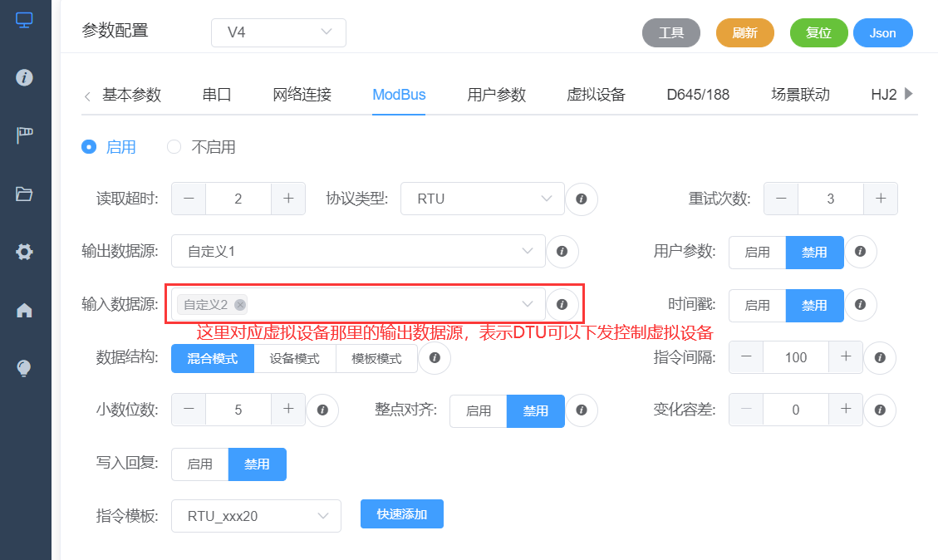938x560 pixels.
Task: Select the 不启用 radio button
Action: pyautogui.click(x=174, y=146)
